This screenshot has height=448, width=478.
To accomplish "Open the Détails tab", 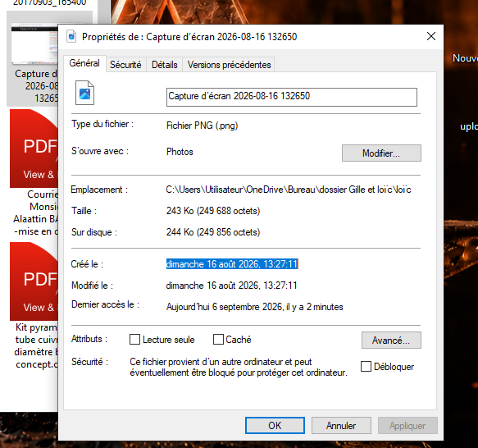I will tap(164, 65).
